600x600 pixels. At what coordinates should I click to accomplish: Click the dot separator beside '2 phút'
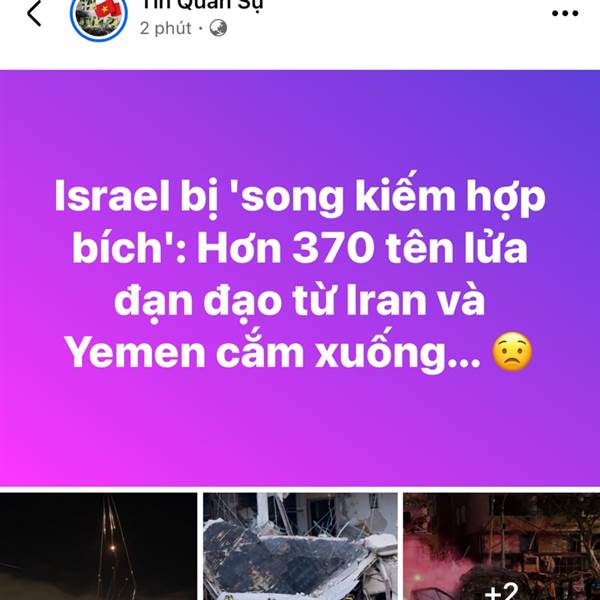coord(201,28)
